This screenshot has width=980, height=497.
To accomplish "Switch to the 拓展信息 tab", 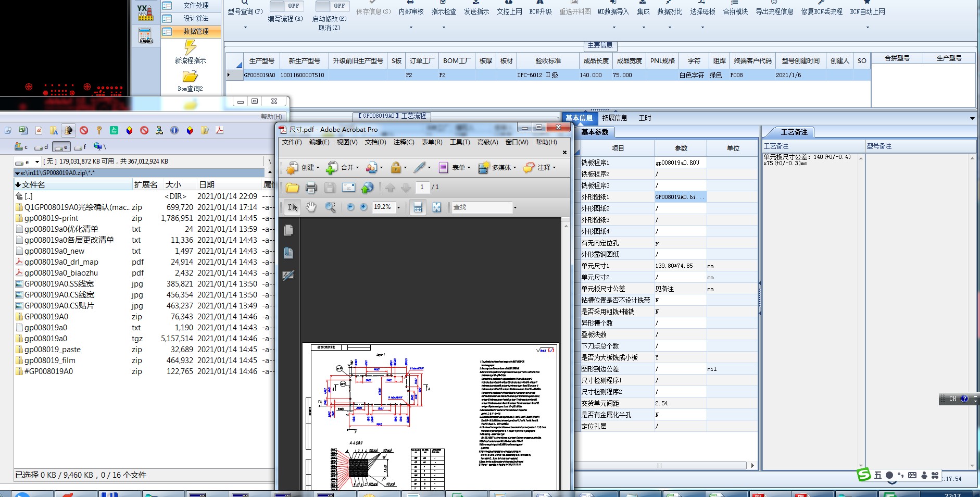I will (x=614, y=118).
